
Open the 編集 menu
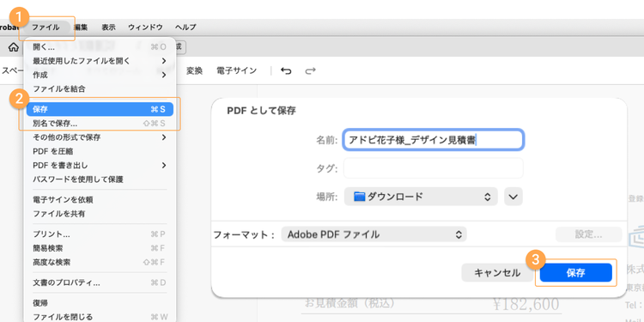point(81,27)
